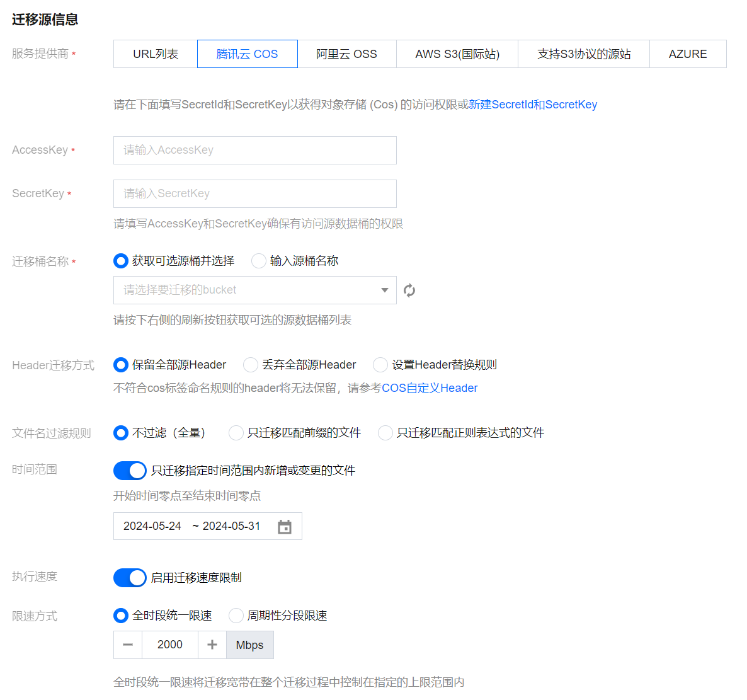Disable the migration speed limit switch
The image size is (747, 700).
click(130, 578)
